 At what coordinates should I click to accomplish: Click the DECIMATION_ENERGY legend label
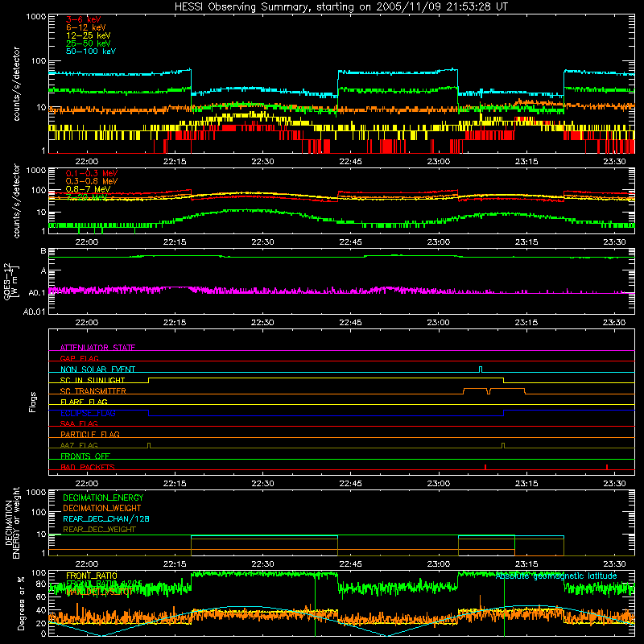click(x=103, y=497)
